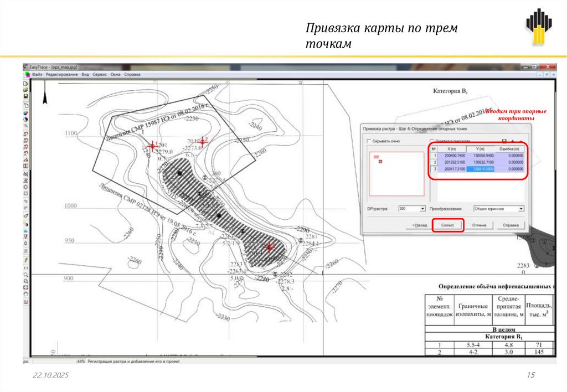This screenshot has width=567, height=392.
Task: Open the Сервис menu
Action: pyautogui.click(x=100, y=75)
